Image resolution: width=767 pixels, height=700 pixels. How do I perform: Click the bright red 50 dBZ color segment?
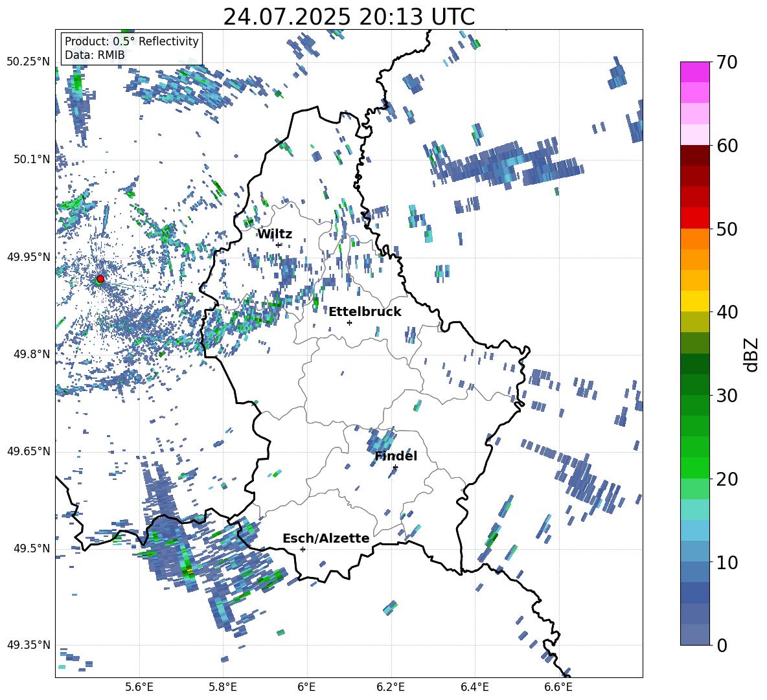[694, 218]
